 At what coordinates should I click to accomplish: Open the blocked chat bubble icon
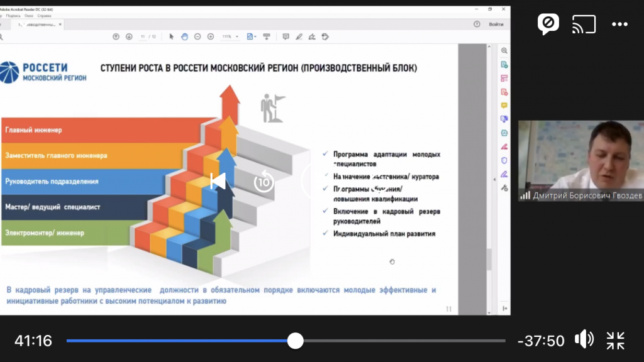coord(548,25)
